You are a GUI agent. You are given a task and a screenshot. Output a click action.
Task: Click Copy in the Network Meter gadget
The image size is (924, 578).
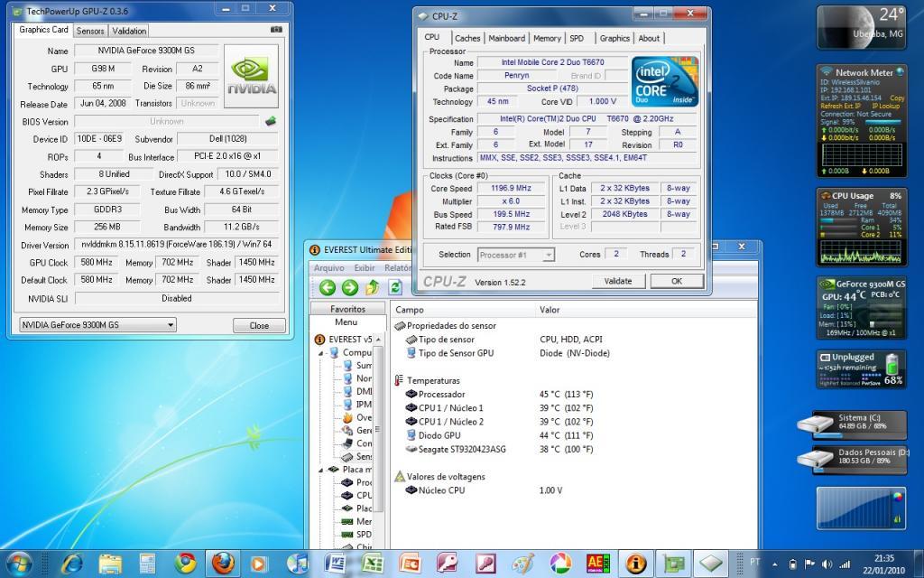897,98
